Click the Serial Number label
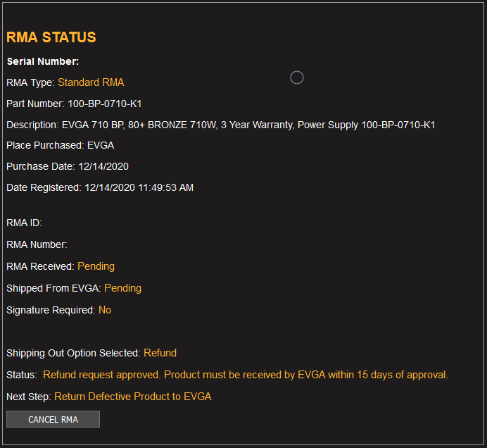Screen dimensions: 487x448 [x=43, y=61]
